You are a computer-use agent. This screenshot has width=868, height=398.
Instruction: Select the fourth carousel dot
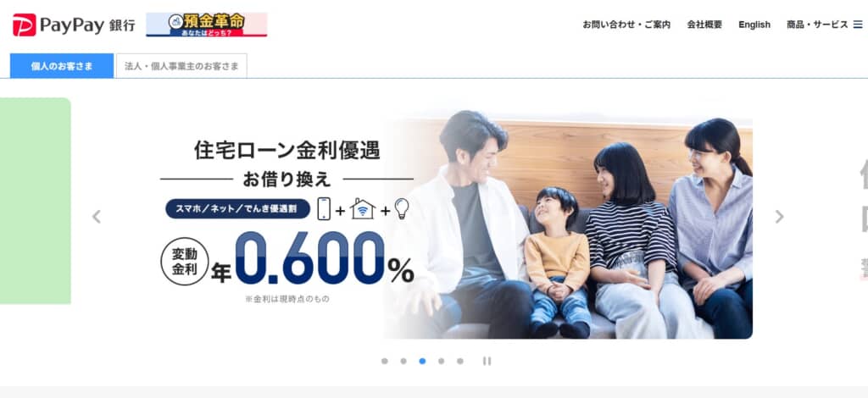click(x=441, y=361)
